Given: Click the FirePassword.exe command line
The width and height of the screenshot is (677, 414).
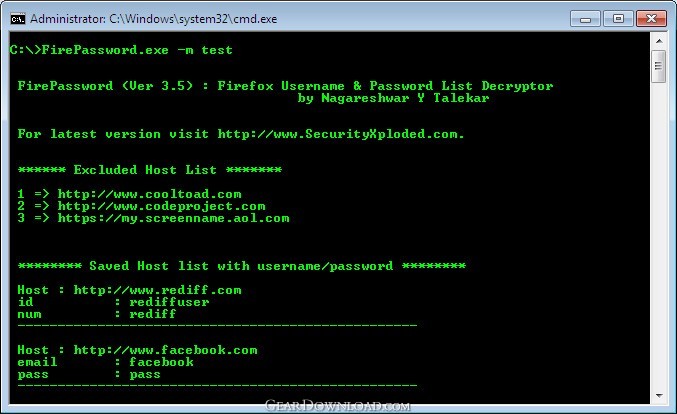Looking at the screenshot, I should click(121, 50).
